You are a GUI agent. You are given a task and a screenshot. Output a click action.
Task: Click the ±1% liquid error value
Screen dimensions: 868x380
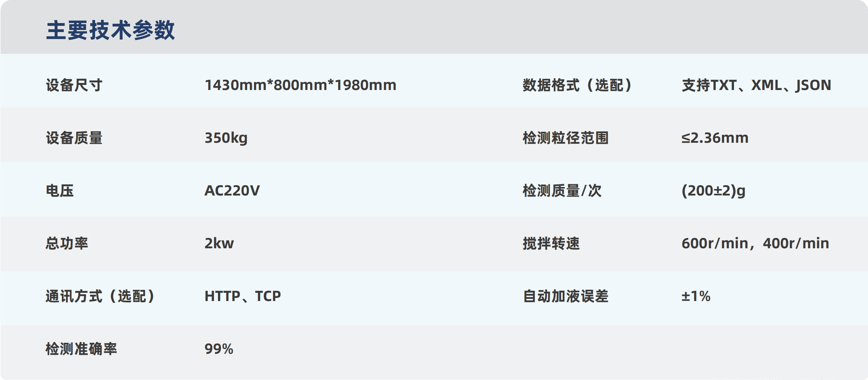click(x=696, y=296)
